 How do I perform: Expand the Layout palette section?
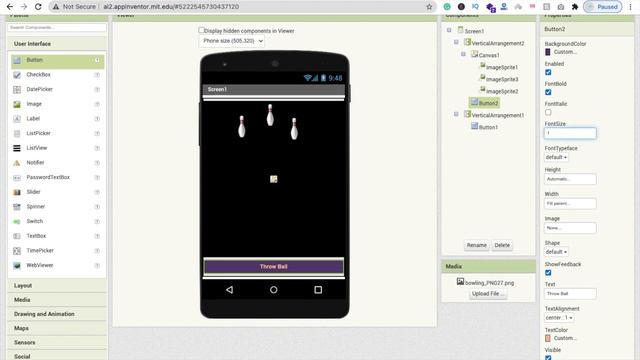57,286
